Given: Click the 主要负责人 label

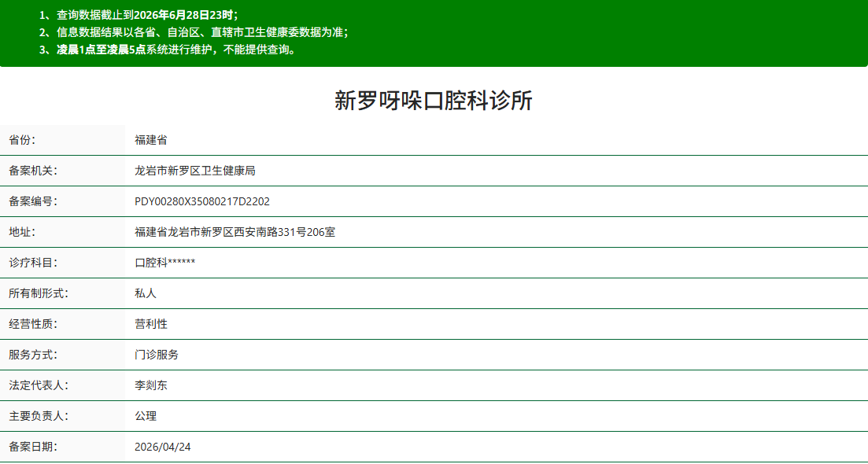Looking at the screenshot, I should click(39, 416).
